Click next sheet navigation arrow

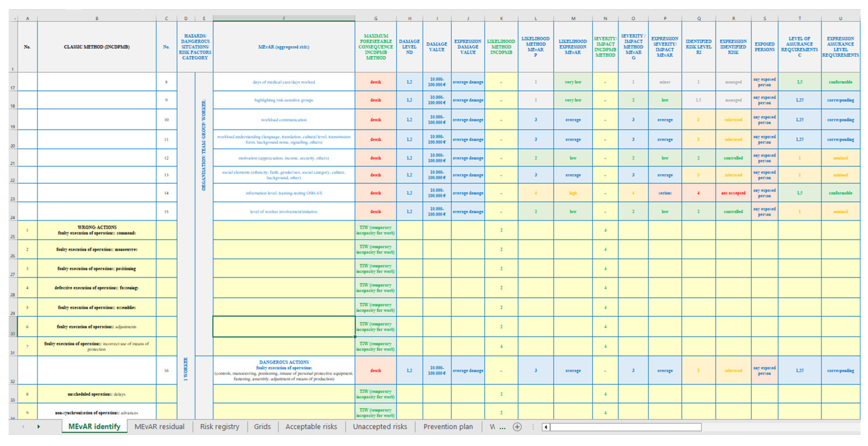(x=39, y=427)
